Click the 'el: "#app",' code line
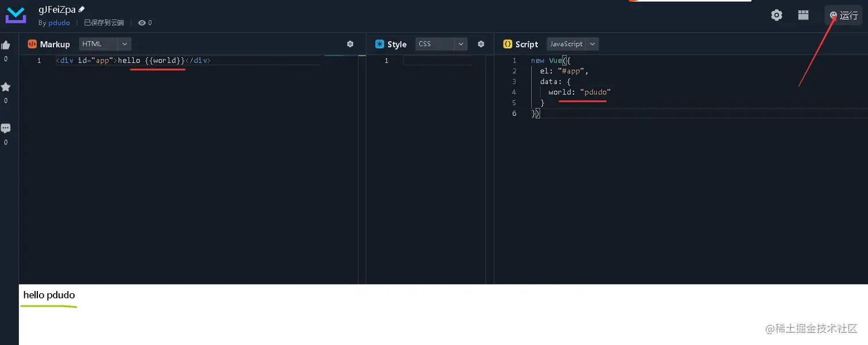 564,71
